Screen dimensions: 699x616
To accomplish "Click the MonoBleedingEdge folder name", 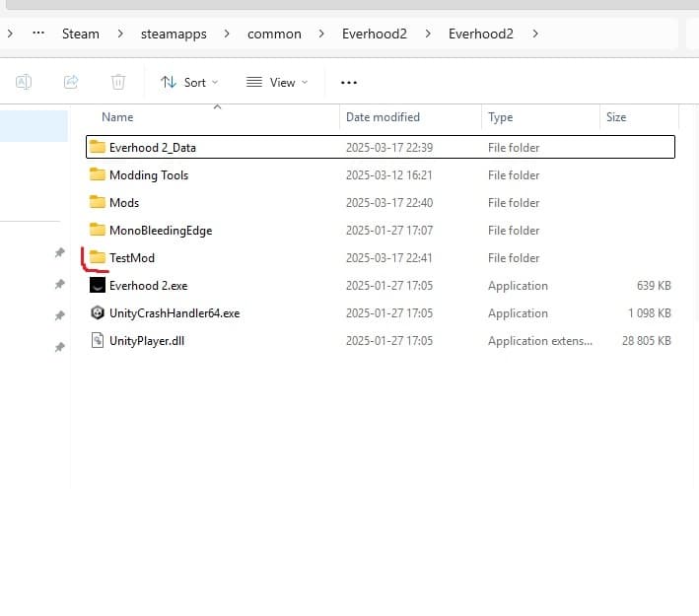I will click(161, 231).
